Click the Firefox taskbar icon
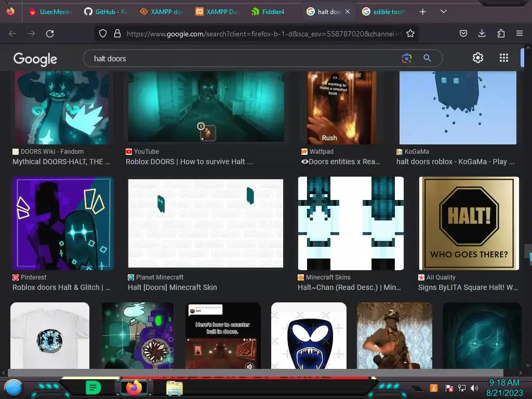The image size is (532, 399). pyautogui.click(x=134, y=388)
